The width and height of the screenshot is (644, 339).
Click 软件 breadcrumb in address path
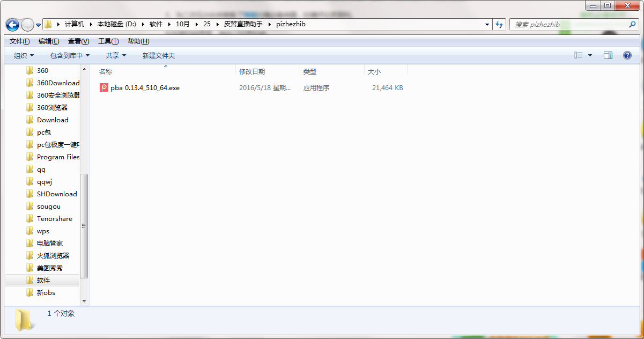coord(156,24)
